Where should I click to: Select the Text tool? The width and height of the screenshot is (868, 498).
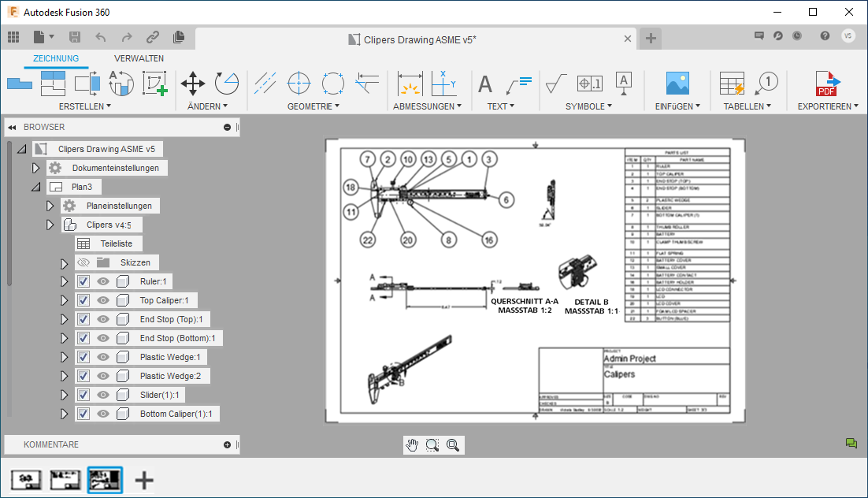coord(485,85)
